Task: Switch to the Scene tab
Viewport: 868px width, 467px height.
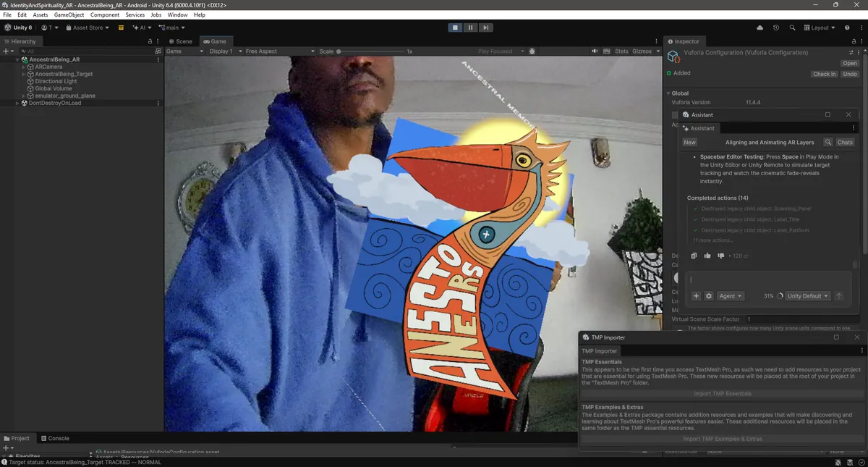Action: click(x=181, y=41)
